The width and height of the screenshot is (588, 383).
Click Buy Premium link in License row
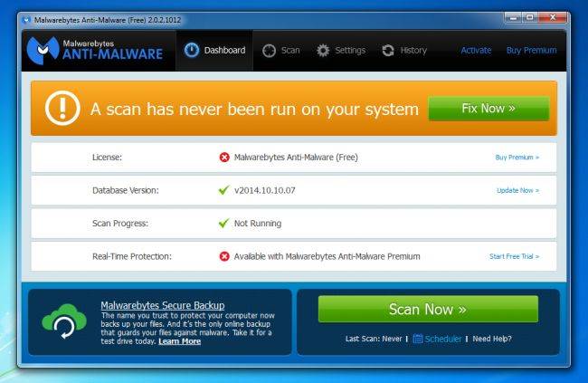pos(517,158)
